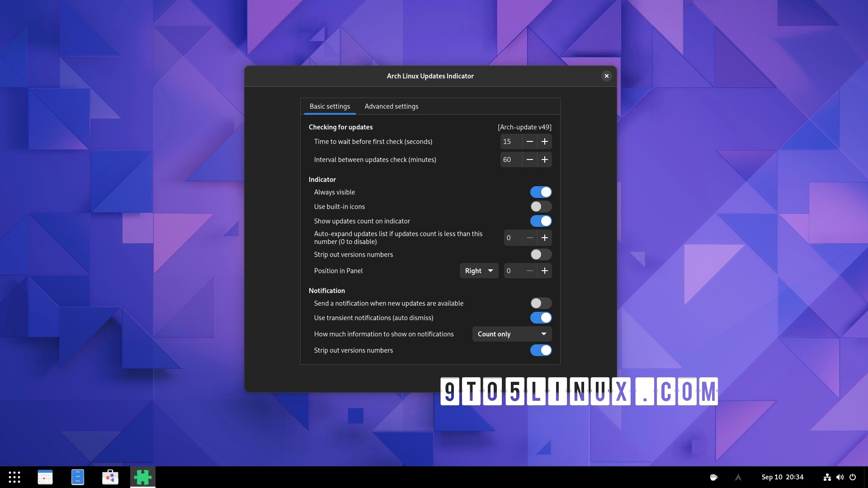The width and height of the screenshot is (868, 488).
Task: Switch to the Advanced settings tab
Action: (x=392, y=106)
